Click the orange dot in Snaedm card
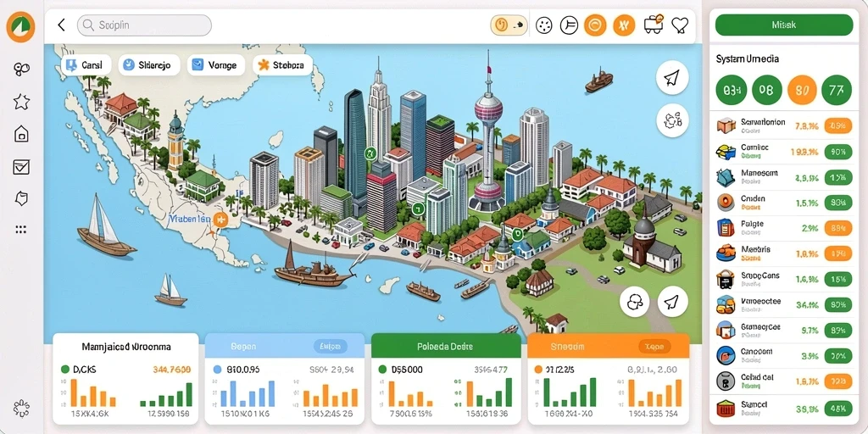This screenshot has width=868, height=434. click(x=538, y=370)
